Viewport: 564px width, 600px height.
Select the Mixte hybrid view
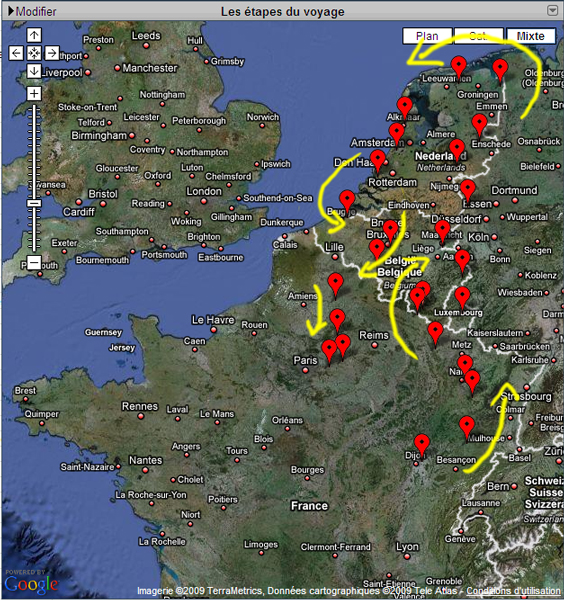point(531,36)
